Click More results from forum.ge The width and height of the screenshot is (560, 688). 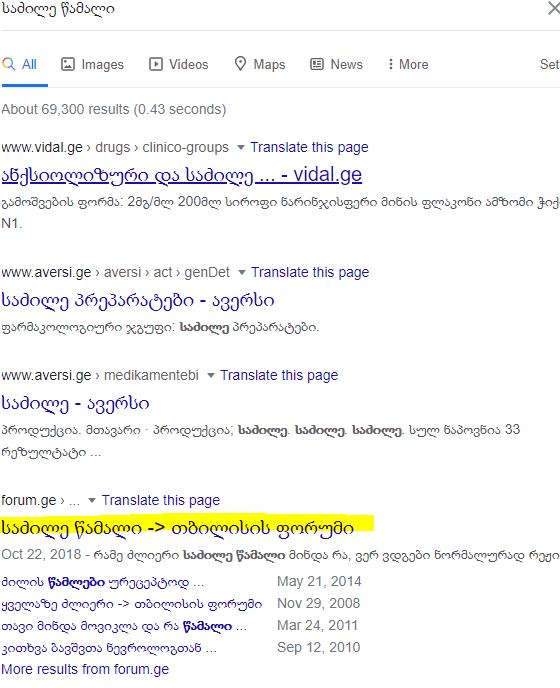tap(85, 669)
